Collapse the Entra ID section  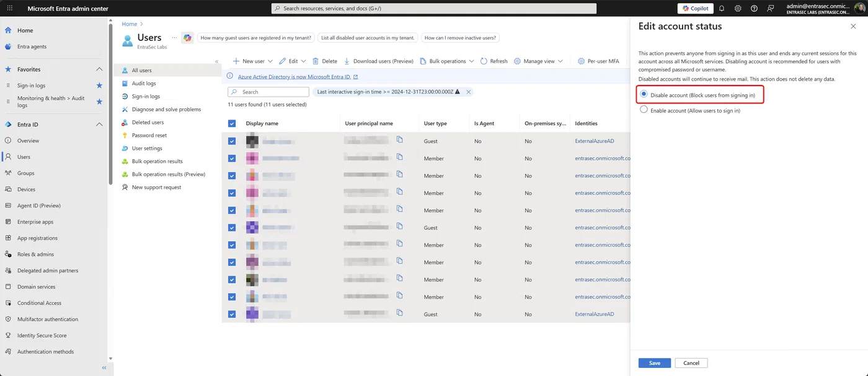coord(99,125)
